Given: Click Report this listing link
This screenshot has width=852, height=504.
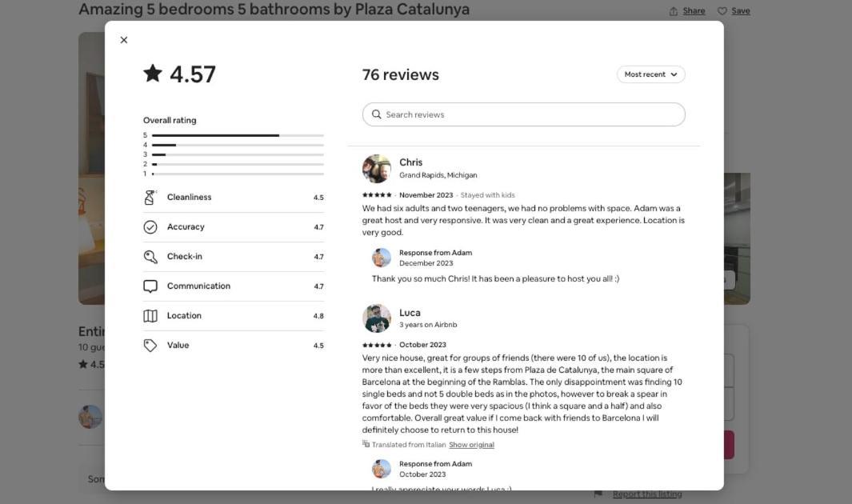Looking at the screenshot, I should coord(647,494).
